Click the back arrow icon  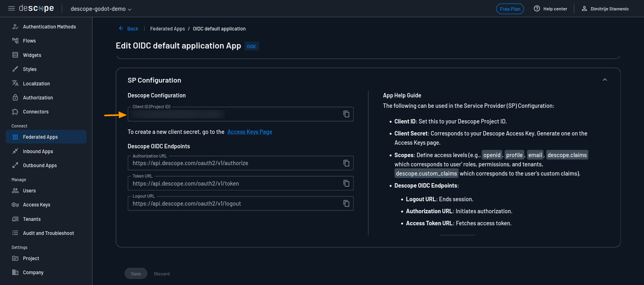[x=121, y=28]
